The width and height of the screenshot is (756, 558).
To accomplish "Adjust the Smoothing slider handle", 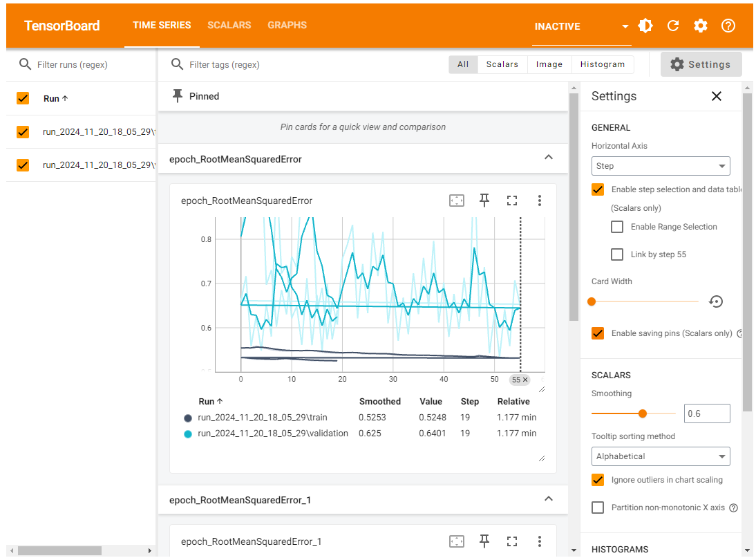I will [x=642, y=413].
